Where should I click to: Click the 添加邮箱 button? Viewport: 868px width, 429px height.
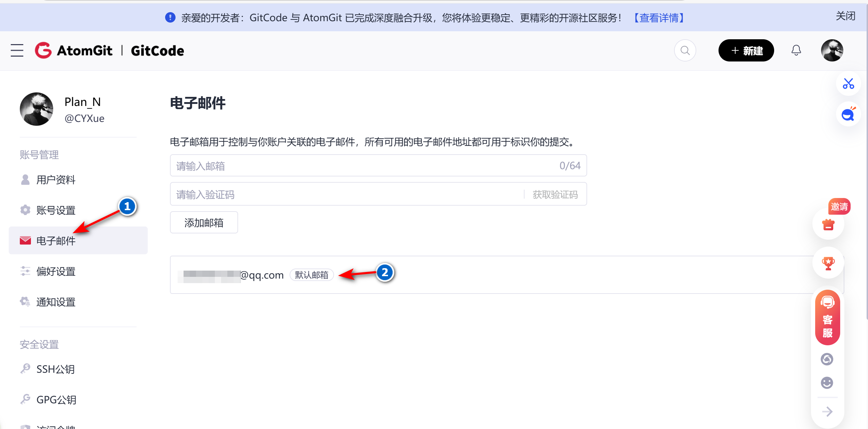click(204, 222)
